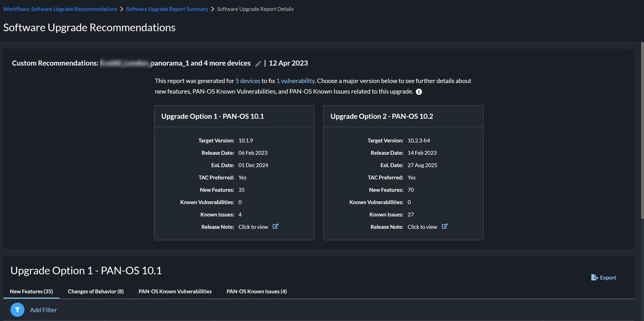Select PAN-OS Known Issues (4) tab
644x321 pixels.
[256, 291]
